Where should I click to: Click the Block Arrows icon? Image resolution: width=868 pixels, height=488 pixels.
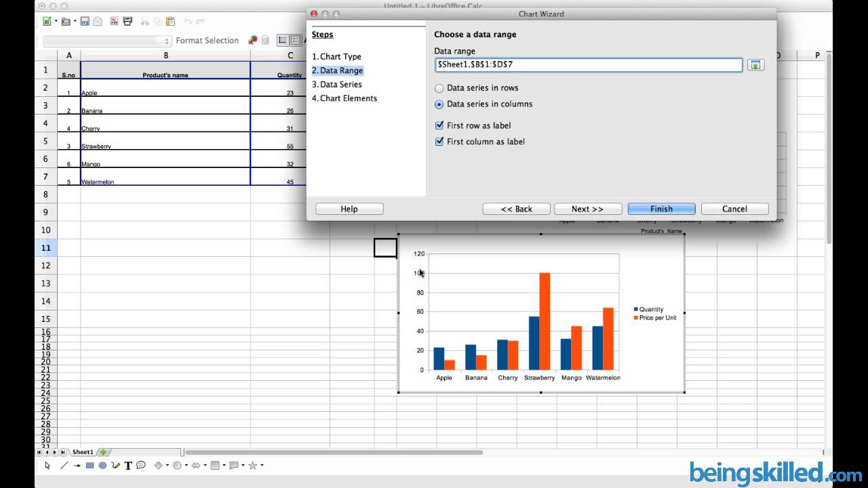pyautogui.click(x=196, y=465)
